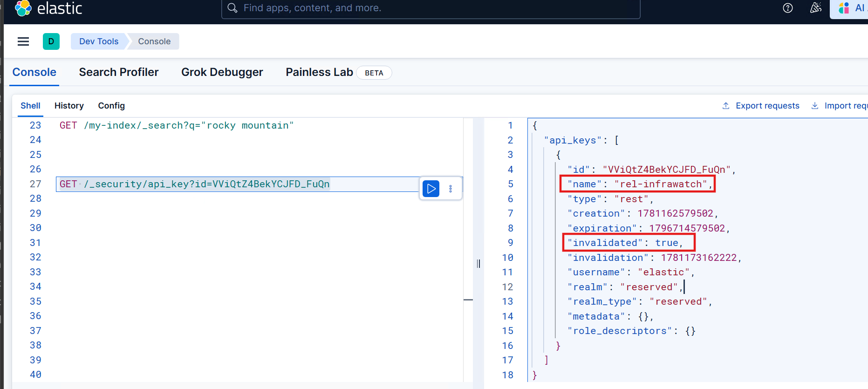Click the "realm": "reserved" line

(625, 287)
